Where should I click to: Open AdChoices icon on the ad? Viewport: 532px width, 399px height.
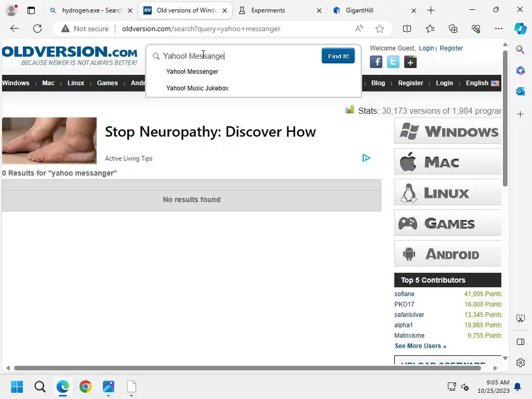point(366,158)
